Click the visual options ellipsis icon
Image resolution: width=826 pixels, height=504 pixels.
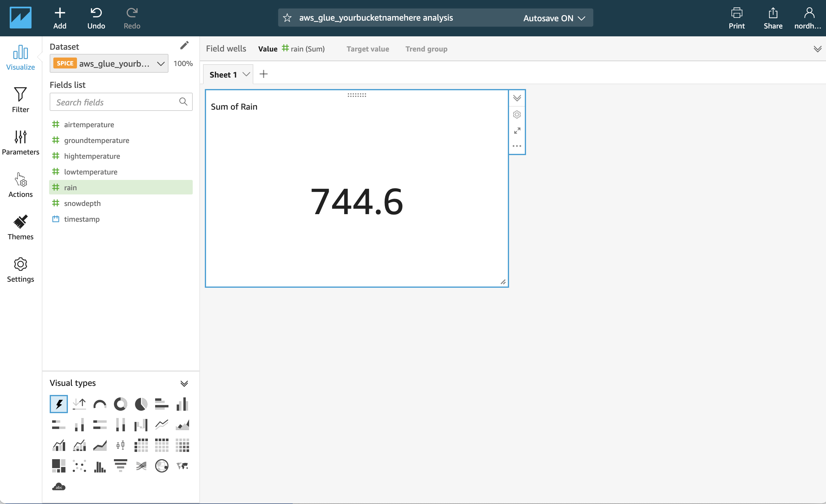point(517,146)
